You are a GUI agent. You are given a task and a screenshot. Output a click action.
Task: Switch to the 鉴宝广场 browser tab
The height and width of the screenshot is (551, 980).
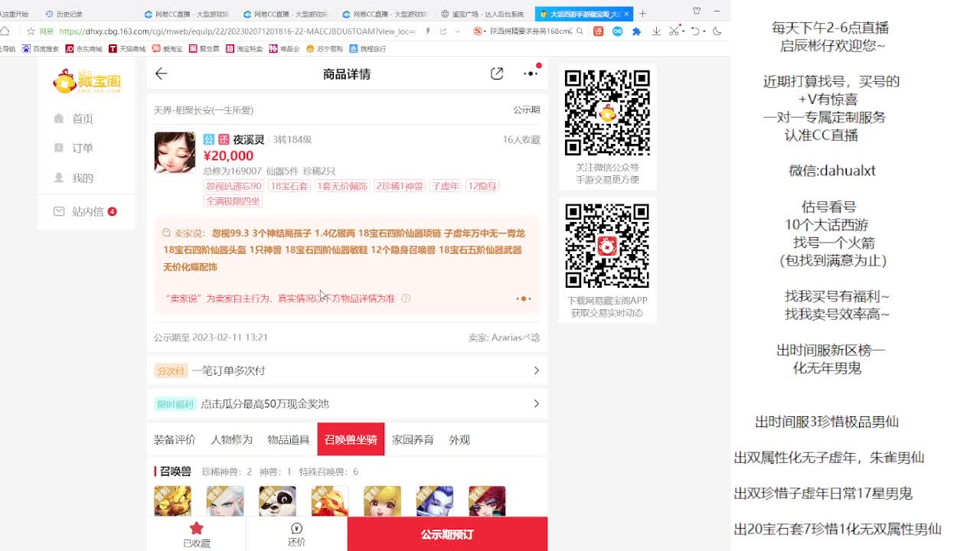[x=482, y=14]
